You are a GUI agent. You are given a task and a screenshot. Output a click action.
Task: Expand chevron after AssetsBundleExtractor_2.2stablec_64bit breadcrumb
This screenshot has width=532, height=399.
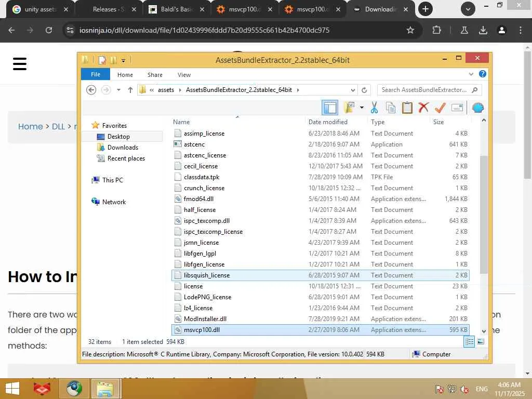298,90
